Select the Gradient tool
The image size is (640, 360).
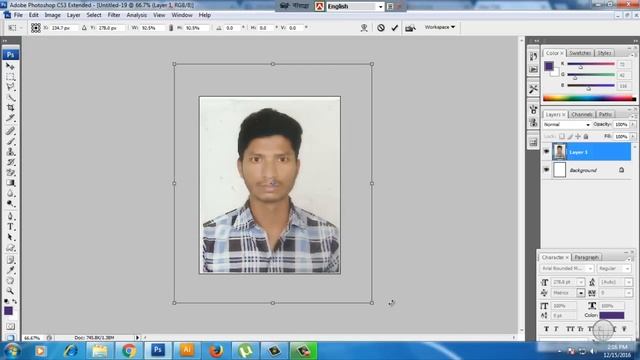point(10,183)
